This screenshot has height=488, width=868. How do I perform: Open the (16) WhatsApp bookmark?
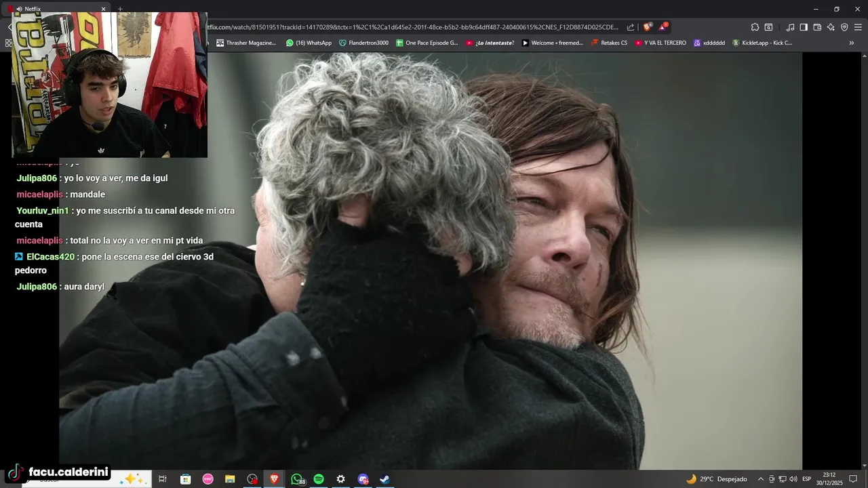[x=309, y=43]
